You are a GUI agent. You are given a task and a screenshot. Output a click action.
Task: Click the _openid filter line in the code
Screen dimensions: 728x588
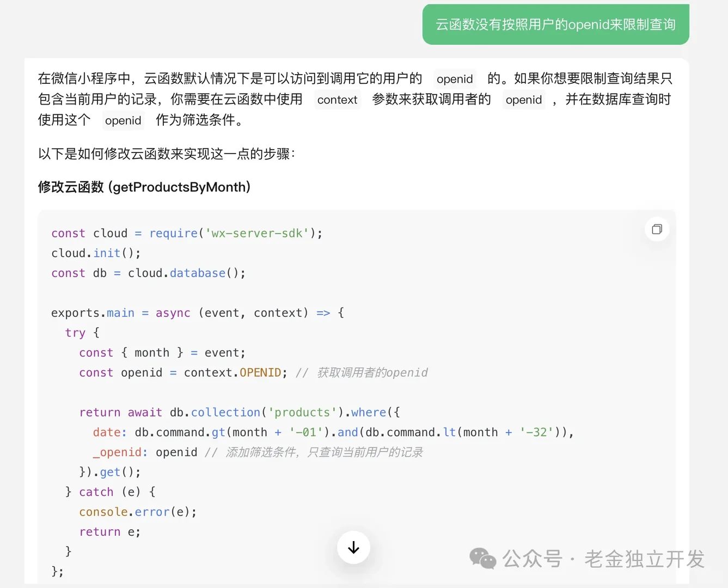click(145, 452)
